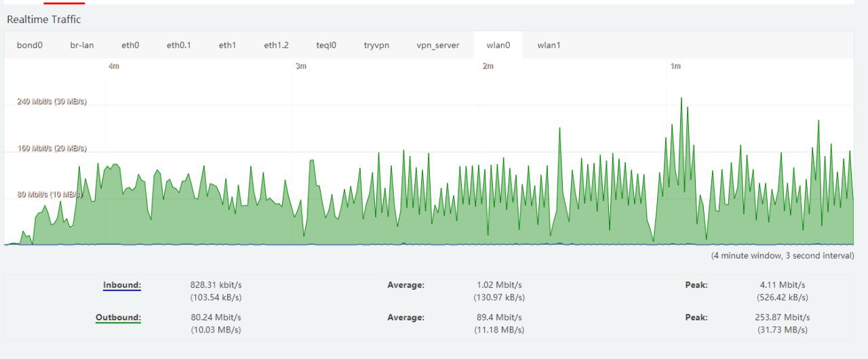Click the 240 Mbit/s axis label

pos(52,102)
